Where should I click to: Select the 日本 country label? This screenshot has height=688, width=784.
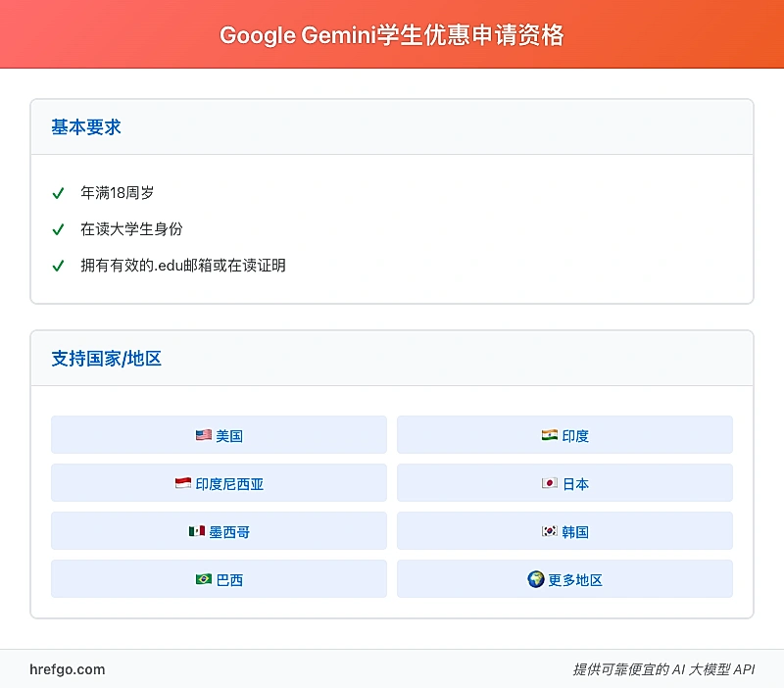click(x=575, y=484)
